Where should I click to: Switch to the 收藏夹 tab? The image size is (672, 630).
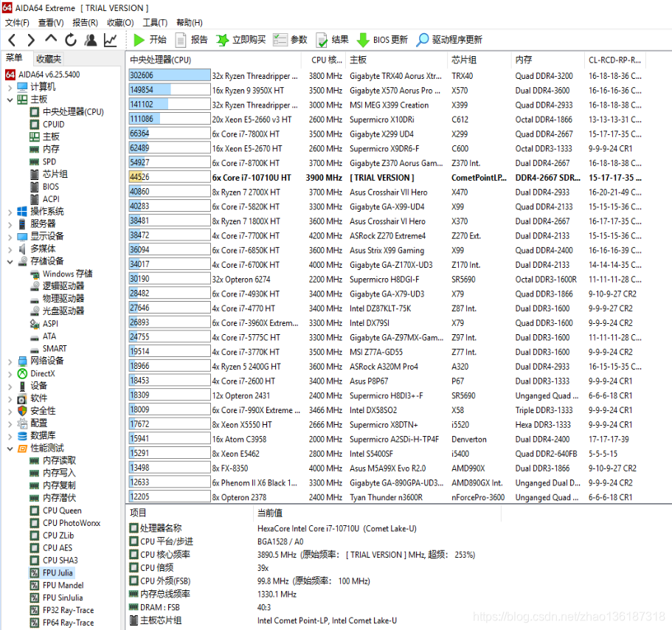click(x=49, y=59)
